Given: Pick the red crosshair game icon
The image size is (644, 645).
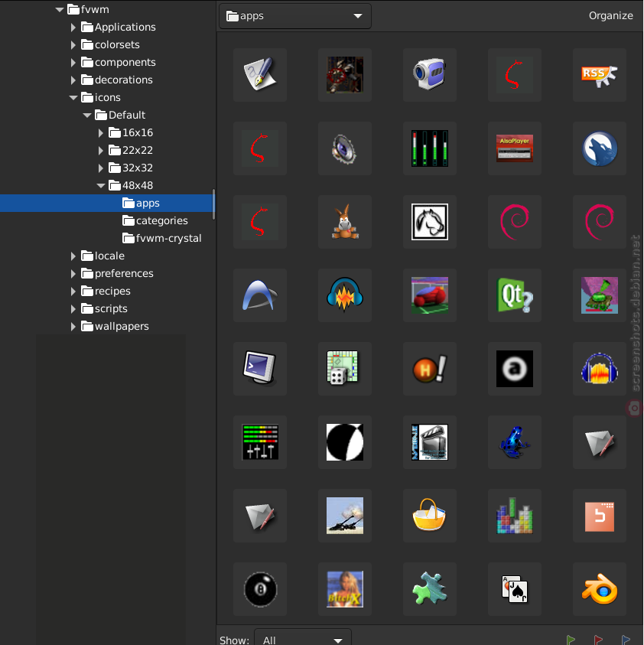Looking at the screenshot, I should click(x=345, y=74).
